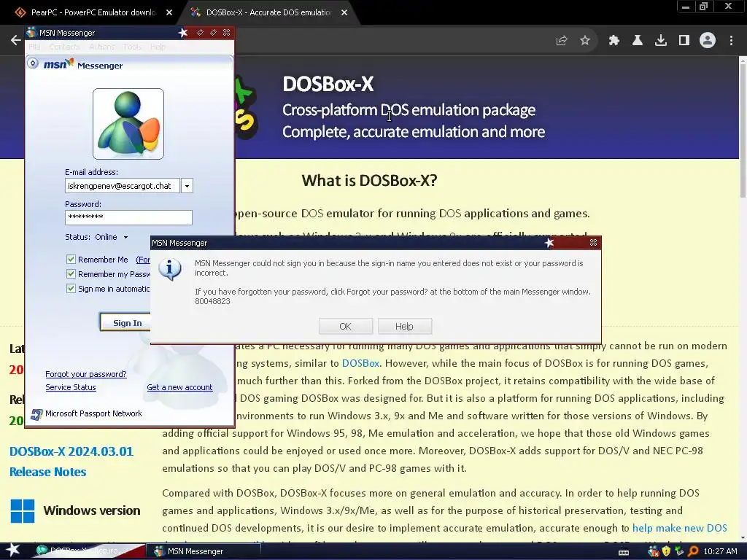747x560 pixels.
Task: Click the info icon in the error dialog
Action: coord(170,270)
